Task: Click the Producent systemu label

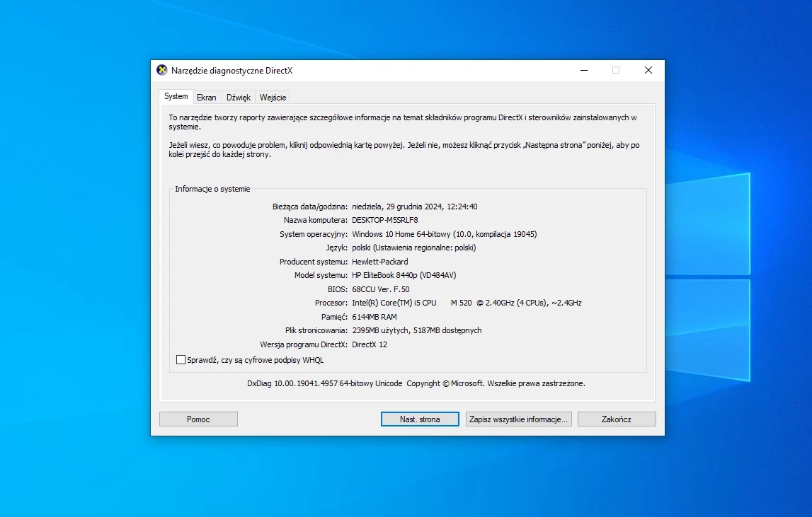Action: coord(314,262)
